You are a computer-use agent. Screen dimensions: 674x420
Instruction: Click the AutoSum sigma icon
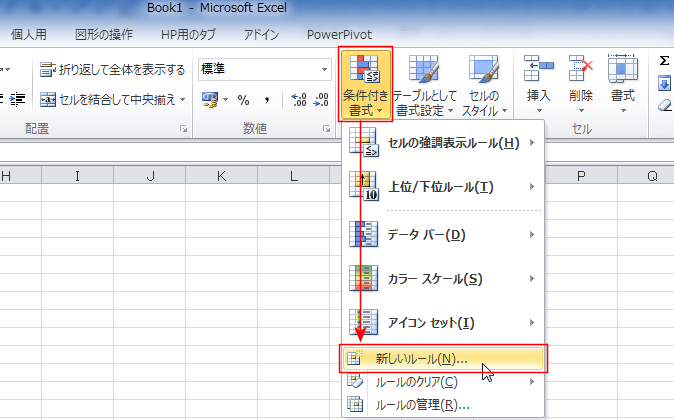[x=665, y=61]
